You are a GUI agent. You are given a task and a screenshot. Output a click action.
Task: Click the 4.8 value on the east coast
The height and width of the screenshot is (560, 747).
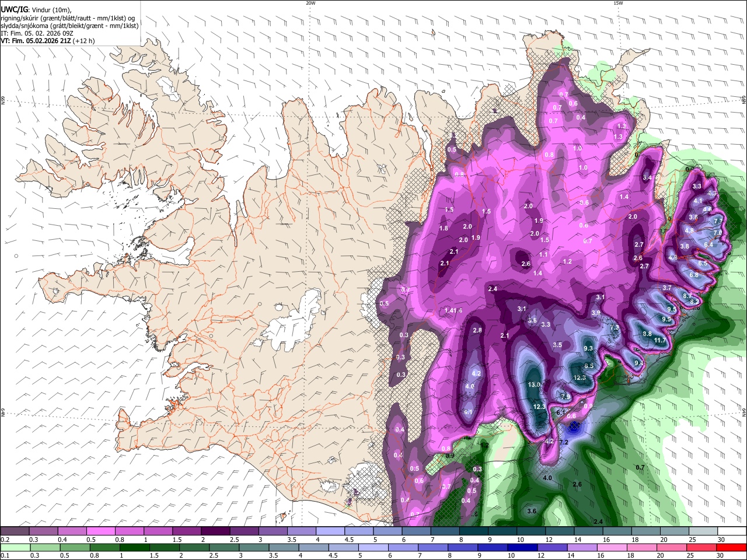click(x=689, y=230)
